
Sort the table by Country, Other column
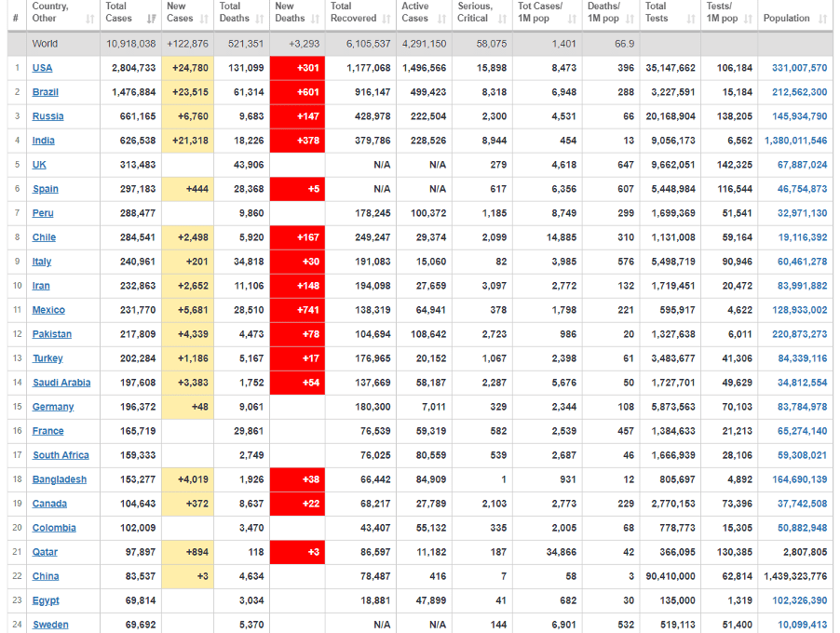(x=90, y=20)
